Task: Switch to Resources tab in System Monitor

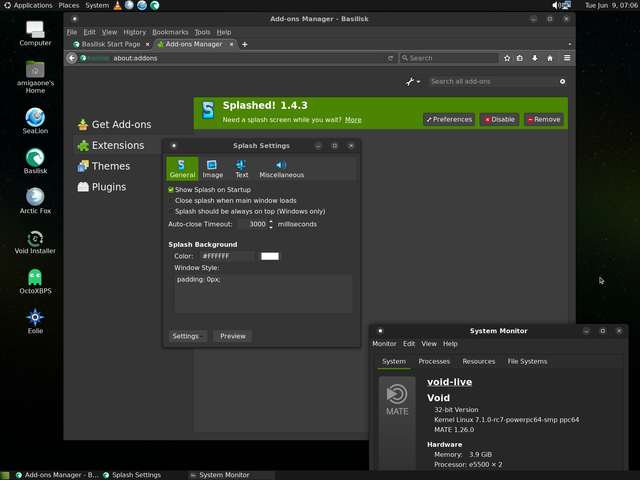Action: coord(478,361)
